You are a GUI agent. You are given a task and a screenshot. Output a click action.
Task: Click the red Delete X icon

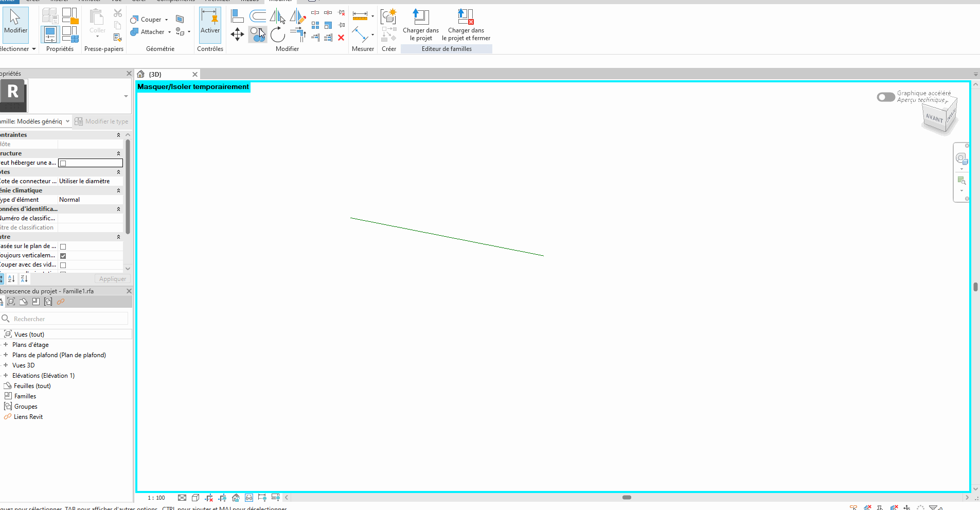[x=341, y=38]
